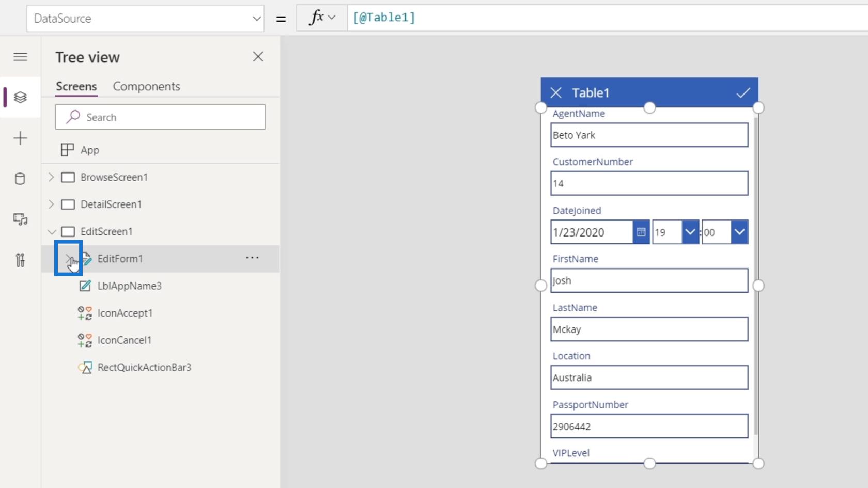The height and width of the screenshot is (488, 868).
Task: Click the AgentName field label
Action: [x=579, y=114]
